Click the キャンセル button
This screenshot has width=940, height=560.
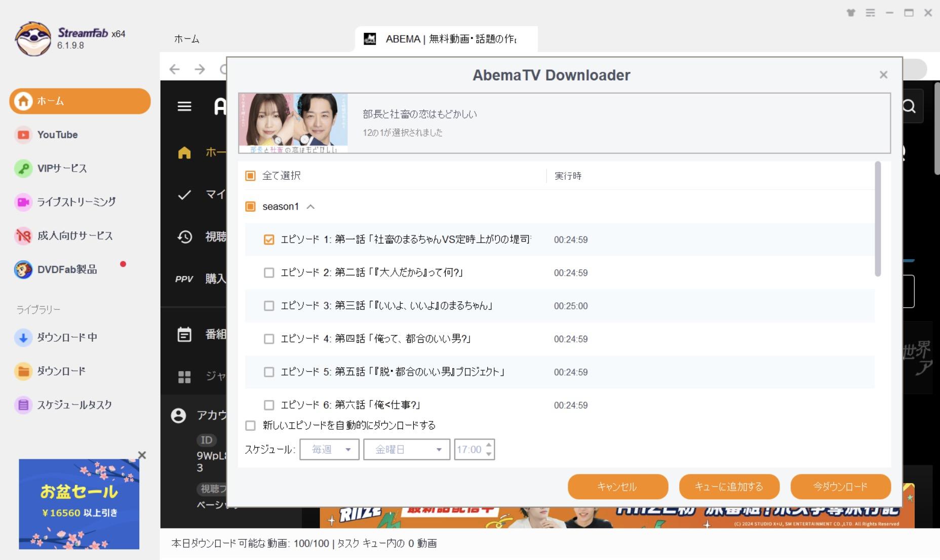(x=618, y=487)
